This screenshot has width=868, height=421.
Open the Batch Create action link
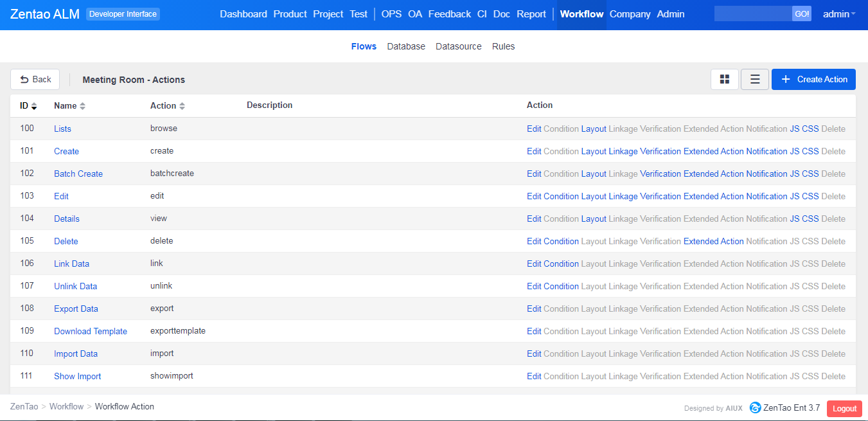(x=78, y=174)
